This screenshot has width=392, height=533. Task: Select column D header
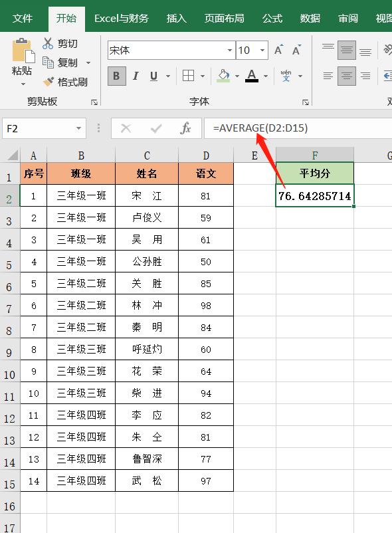206,156
